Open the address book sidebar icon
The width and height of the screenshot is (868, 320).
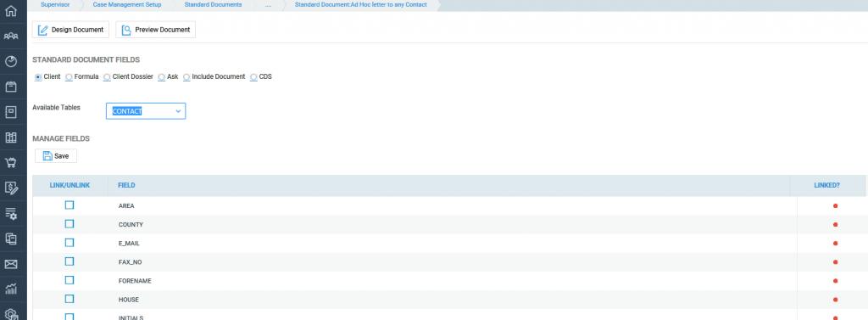tap(10, 112)
